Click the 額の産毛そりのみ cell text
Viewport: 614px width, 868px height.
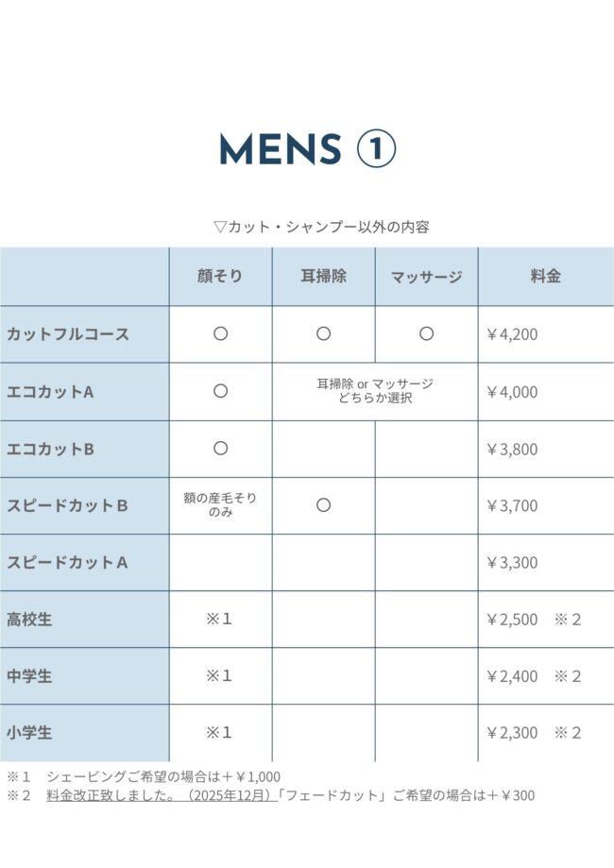[x=220, y=505]
